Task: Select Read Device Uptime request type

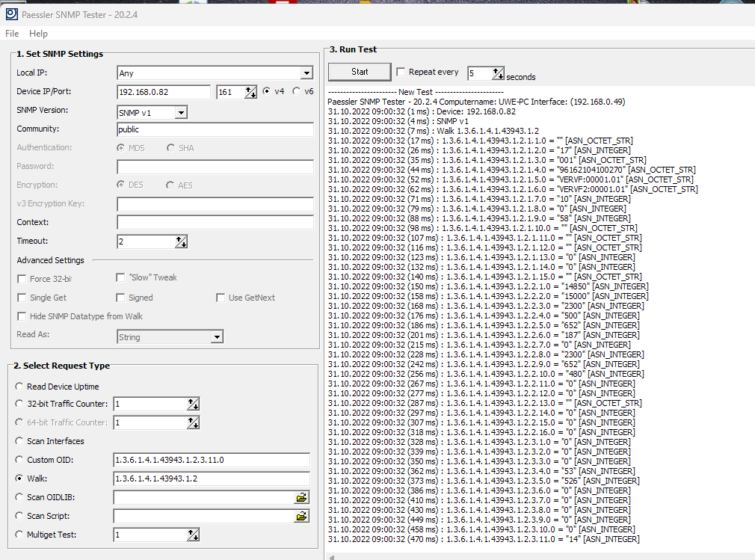Action: 19,387
